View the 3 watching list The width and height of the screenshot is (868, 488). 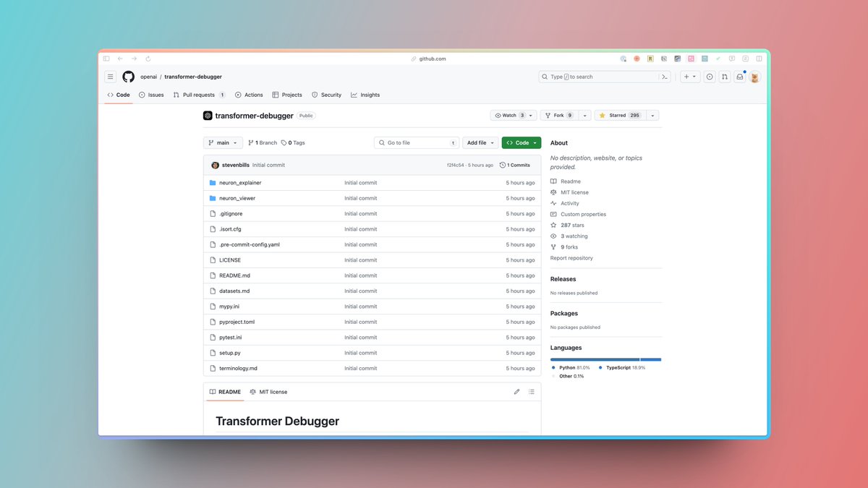[x=574, y=236]
